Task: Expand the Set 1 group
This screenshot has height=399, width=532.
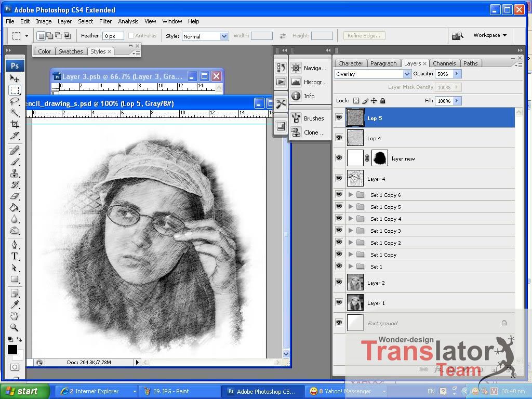Action: 351,267
